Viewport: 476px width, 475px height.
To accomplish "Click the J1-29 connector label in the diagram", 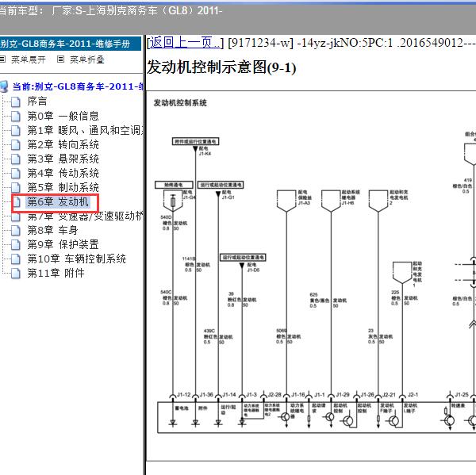I will [343, 395].
